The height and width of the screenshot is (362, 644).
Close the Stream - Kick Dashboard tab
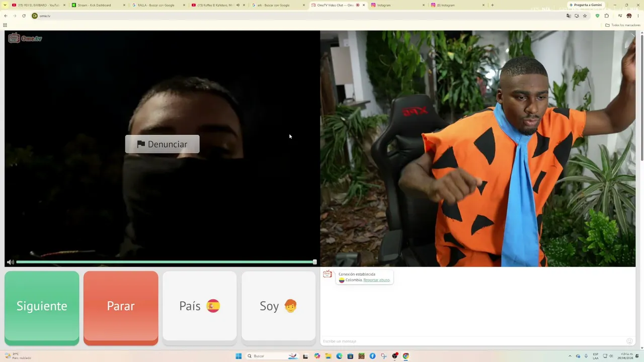click(x=124, y=5)
